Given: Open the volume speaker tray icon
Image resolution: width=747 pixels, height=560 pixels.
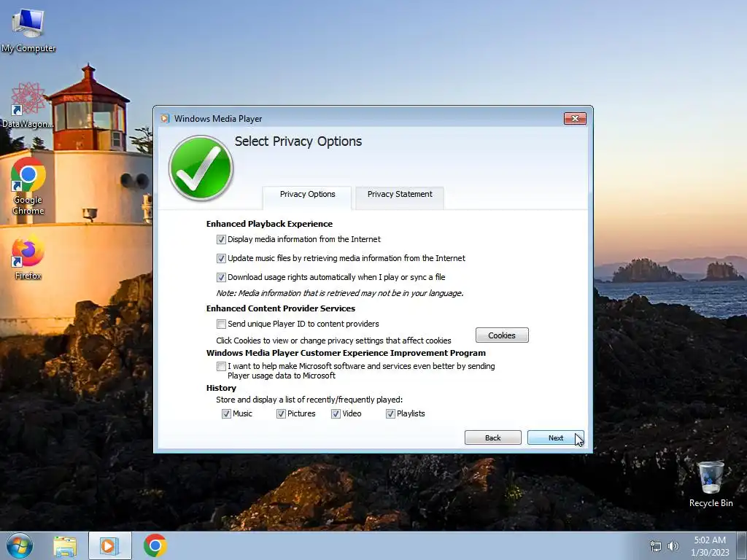Looking at the screenshot, I should (x=673, y=546).
